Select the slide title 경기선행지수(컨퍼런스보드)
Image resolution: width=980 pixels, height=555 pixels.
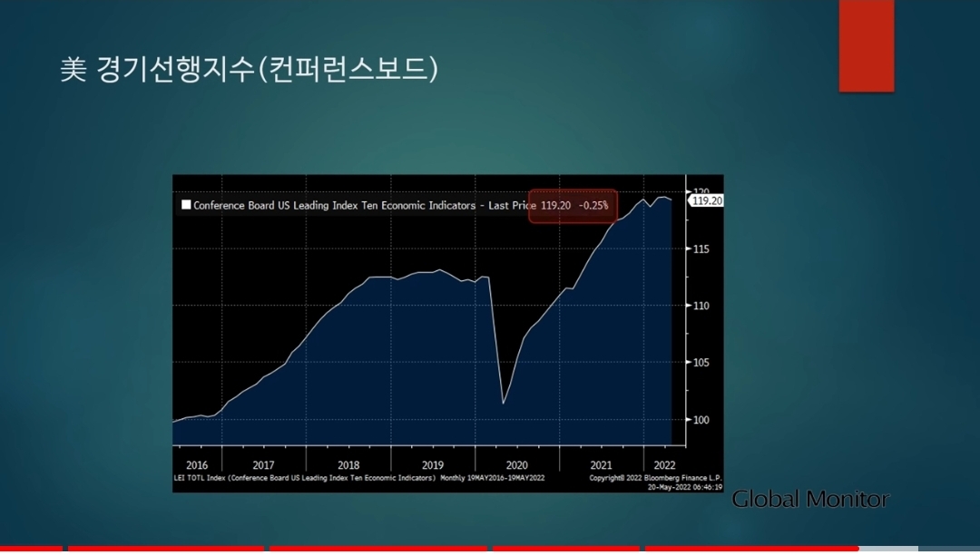click(250, 69)
